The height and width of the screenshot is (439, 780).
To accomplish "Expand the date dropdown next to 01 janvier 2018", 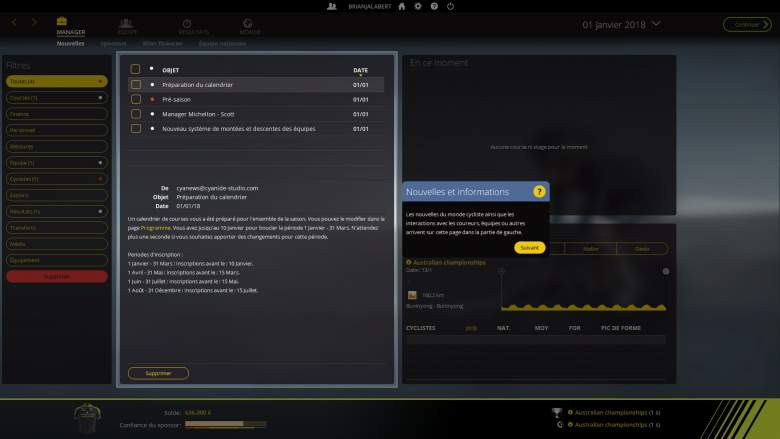I will coord(655,23).
